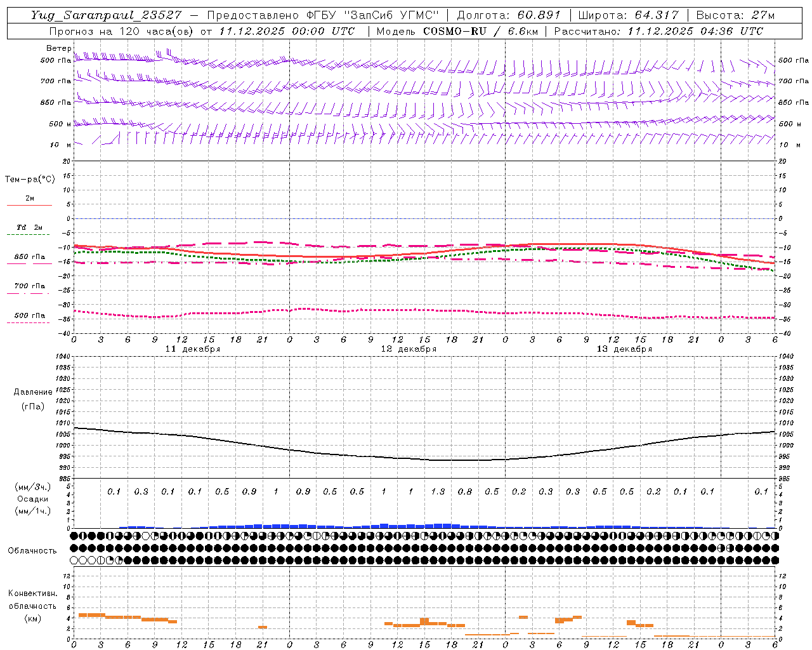Click the dash-dot line under 700 гПа legend

pos(28,293)
